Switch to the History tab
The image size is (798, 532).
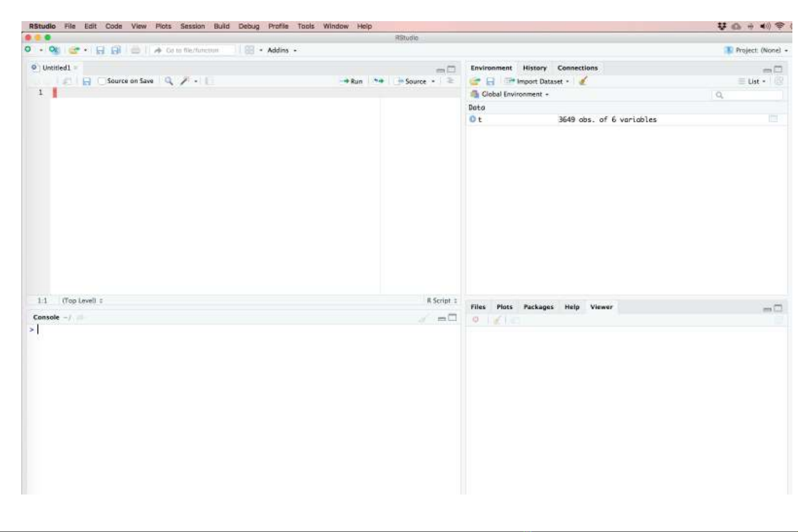[534, 68]
